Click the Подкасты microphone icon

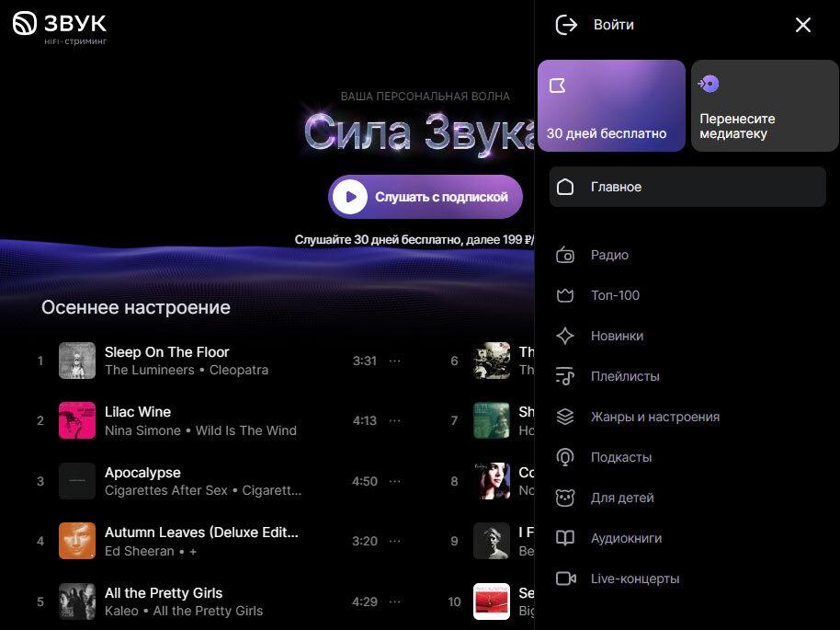click(566, 457)
